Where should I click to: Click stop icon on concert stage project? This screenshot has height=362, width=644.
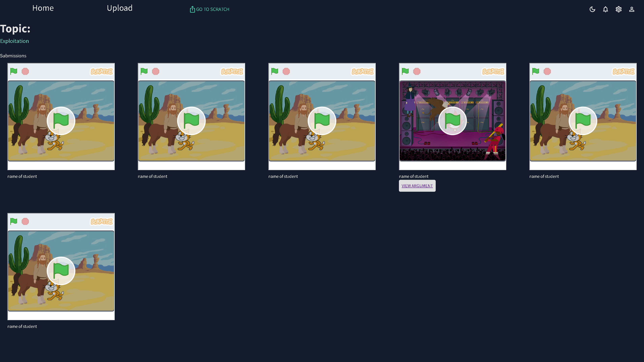[417, 71]
